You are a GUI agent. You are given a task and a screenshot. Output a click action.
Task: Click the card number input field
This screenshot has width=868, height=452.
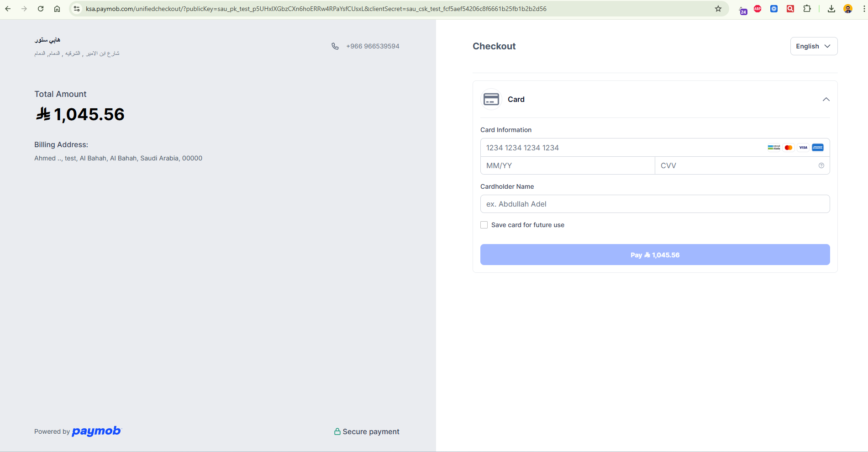621,148
